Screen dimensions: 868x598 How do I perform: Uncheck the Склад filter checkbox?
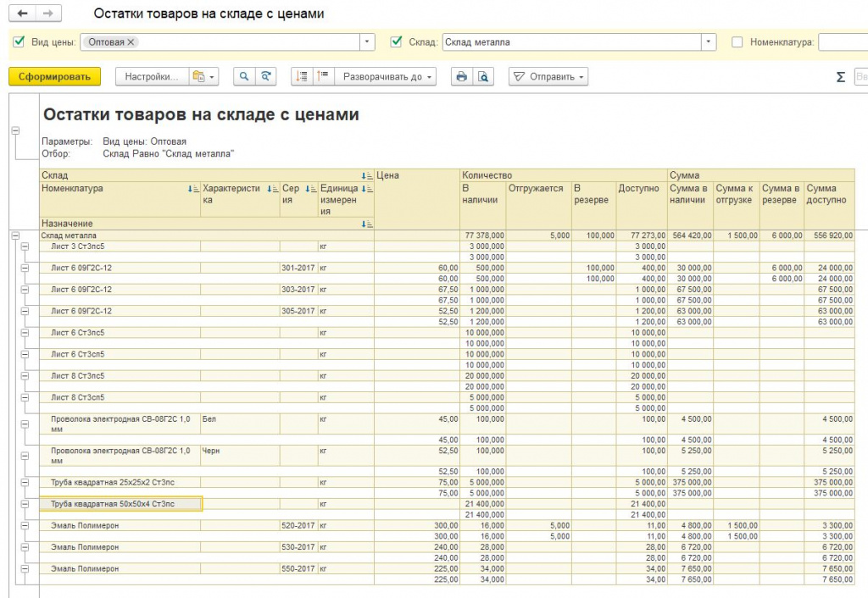click(396, 42)
